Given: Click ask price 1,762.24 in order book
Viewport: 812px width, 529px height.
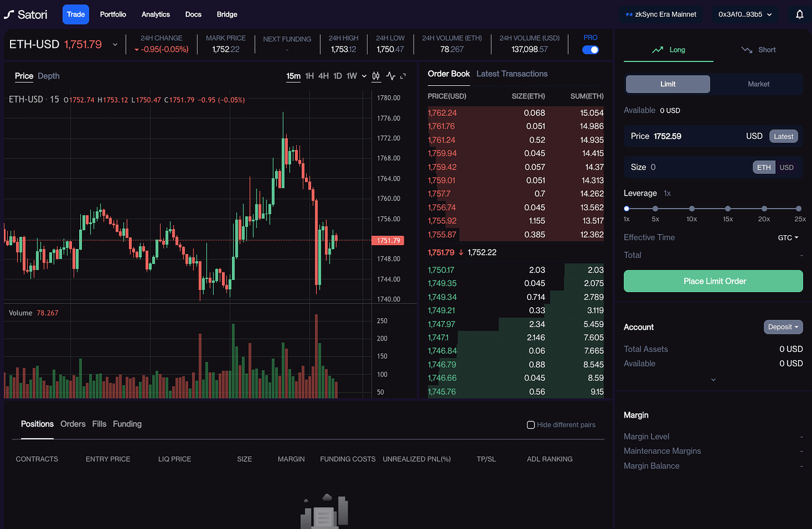Looking at the screenshot, I should coord(442,113).
